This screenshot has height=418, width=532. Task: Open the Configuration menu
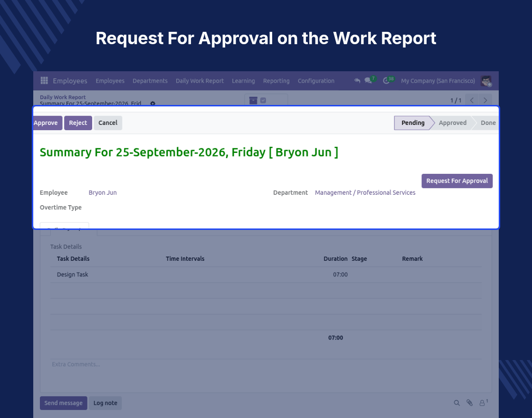[316, 81]
